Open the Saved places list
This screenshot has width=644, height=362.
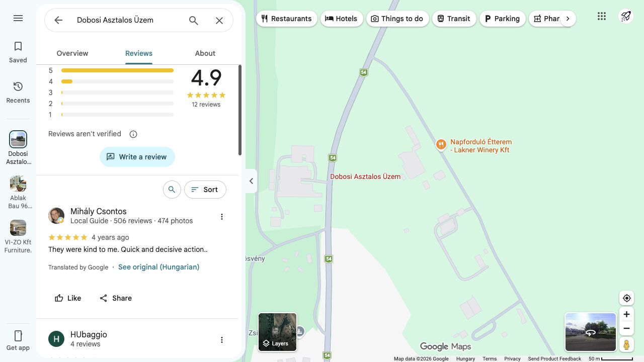(18, 52)
